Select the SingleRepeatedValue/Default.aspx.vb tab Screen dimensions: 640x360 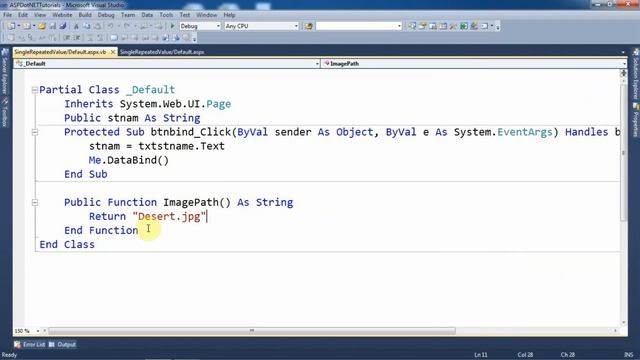60,52
